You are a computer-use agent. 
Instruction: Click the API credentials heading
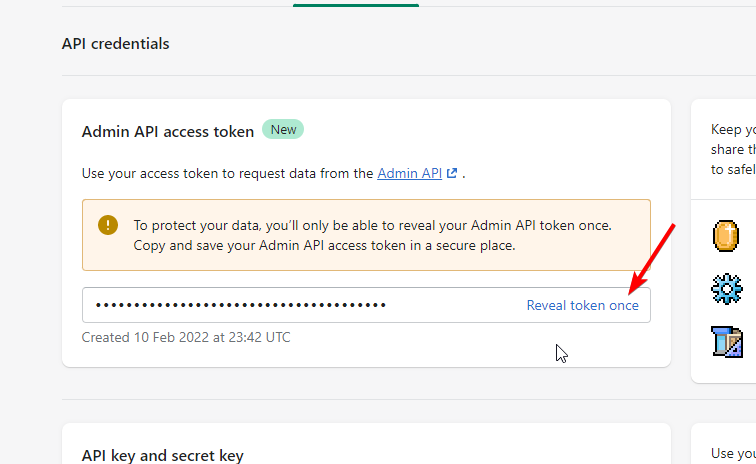pos(116,44)
